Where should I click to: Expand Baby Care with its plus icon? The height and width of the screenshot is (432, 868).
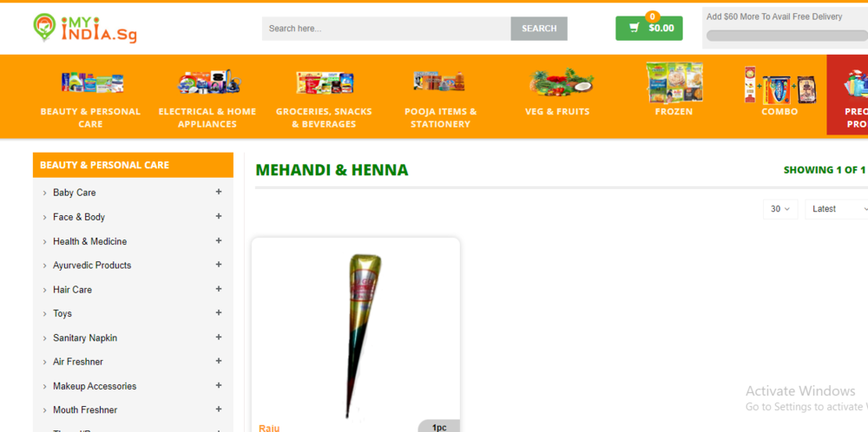click(x=219, y=192)
